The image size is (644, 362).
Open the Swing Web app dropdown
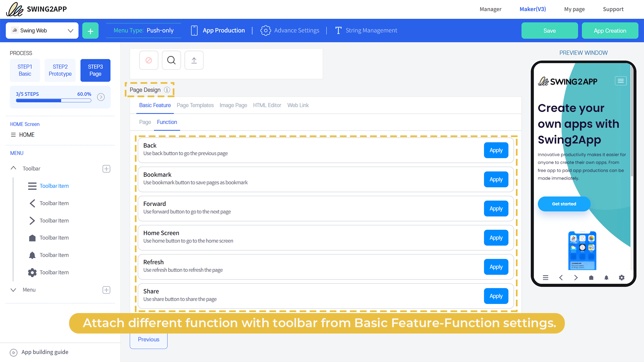(x=42, y=31)
